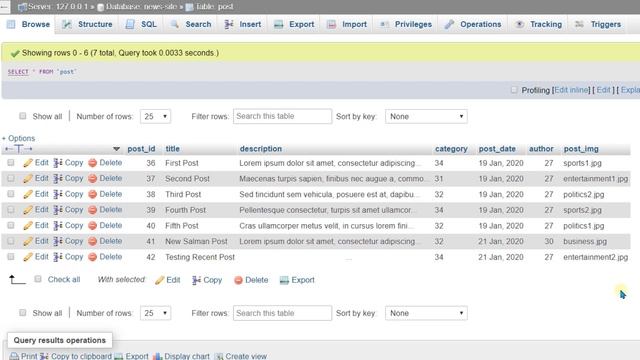Click With selected pencil Edit icon
Screen dimensions: 640x360
(160, 280)
